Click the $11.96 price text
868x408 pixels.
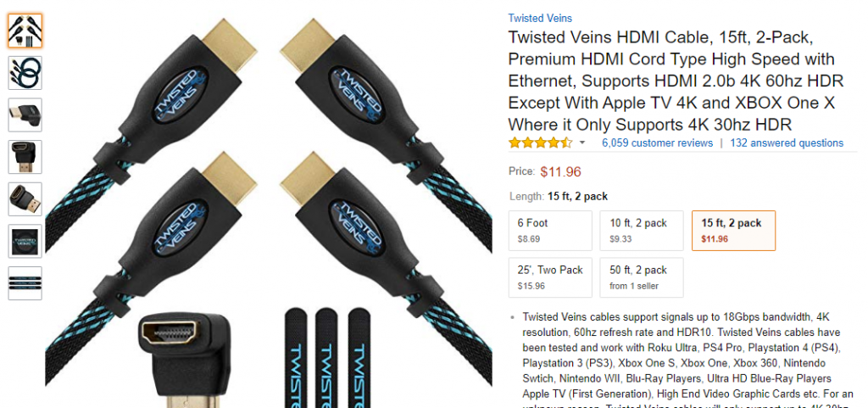coord(561,172)
